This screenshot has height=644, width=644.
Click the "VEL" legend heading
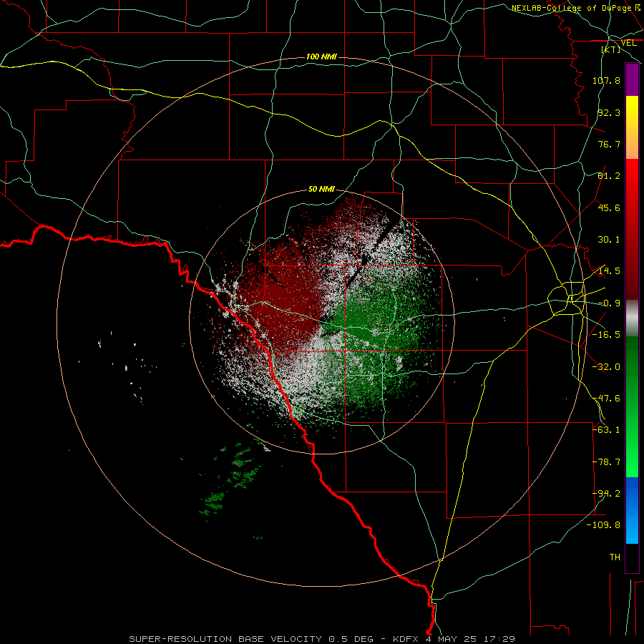(x=628, y=43)
